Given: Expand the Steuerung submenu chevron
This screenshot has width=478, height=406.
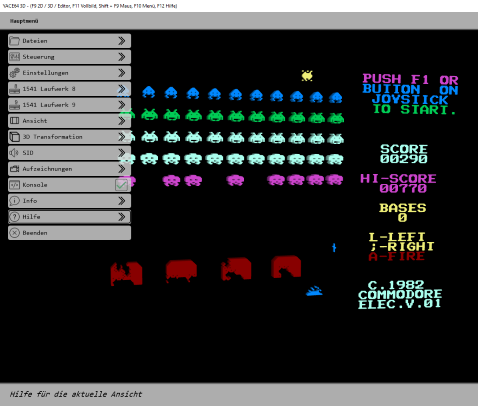Looking at the screenshot, I should [x=122, y=57].
